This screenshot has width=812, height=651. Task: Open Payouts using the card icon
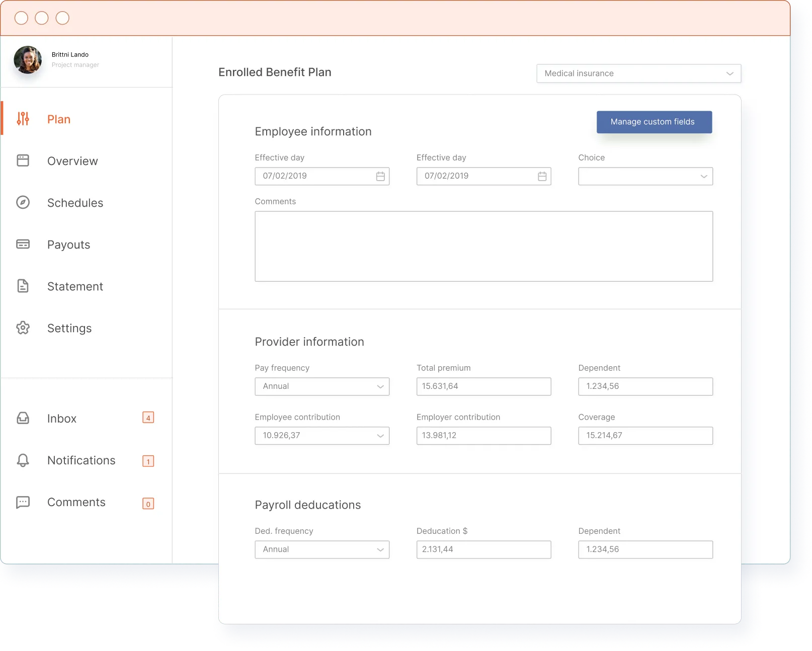(23, 244)
